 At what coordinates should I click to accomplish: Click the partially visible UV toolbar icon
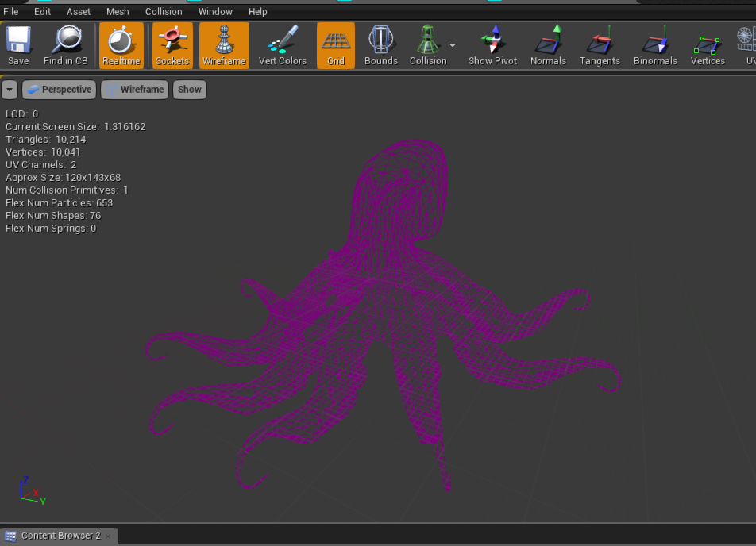pos(746,46)
